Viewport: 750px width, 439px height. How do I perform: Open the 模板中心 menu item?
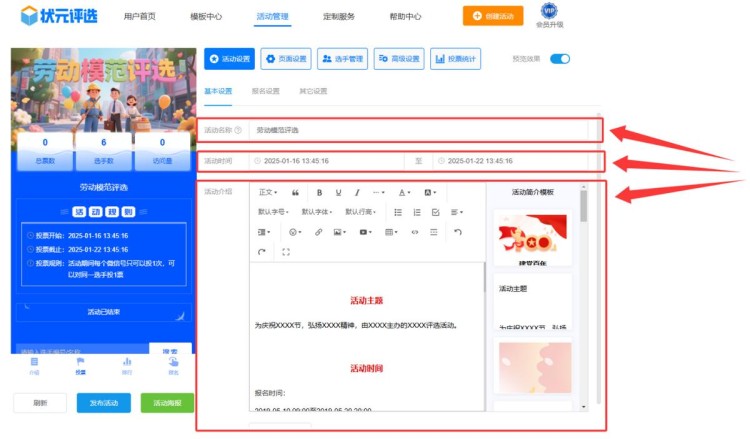pos(206,17)
